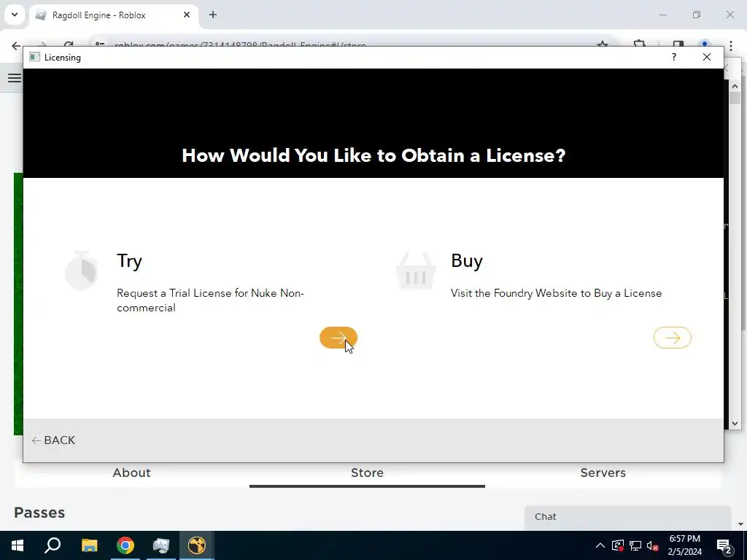Open the notification center
The image size is (747, 560).
tap(724, 545)
